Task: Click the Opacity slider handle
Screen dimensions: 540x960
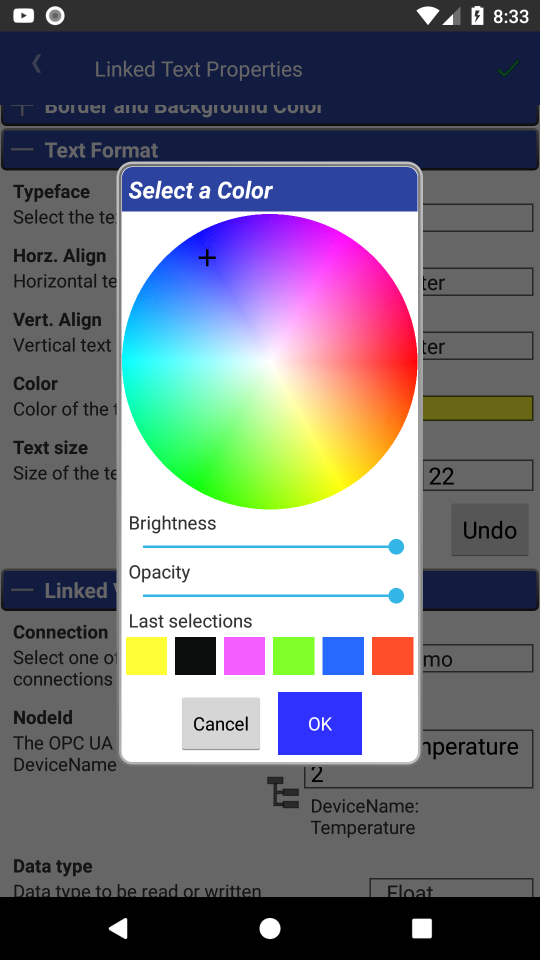Action: (396, 595)
